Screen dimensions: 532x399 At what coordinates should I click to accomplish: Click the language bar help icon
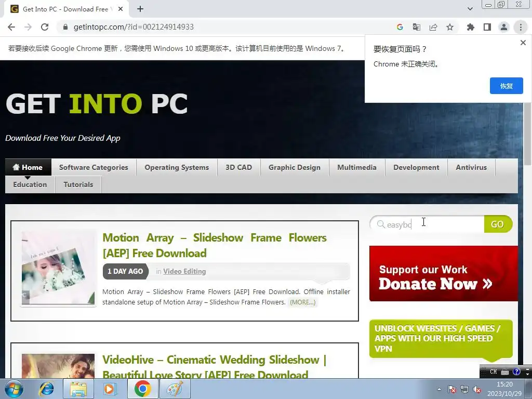(x=516, y=371)
